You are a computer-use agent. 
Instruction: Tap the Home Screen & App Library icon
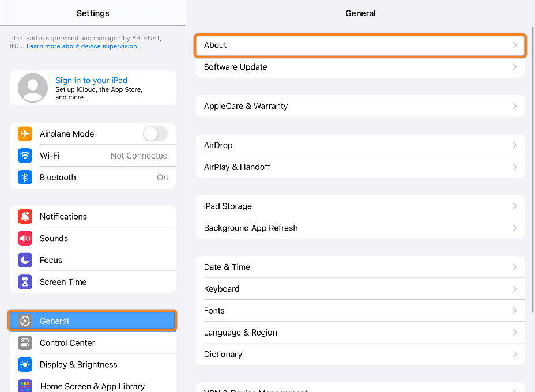(x=25, y=386)
